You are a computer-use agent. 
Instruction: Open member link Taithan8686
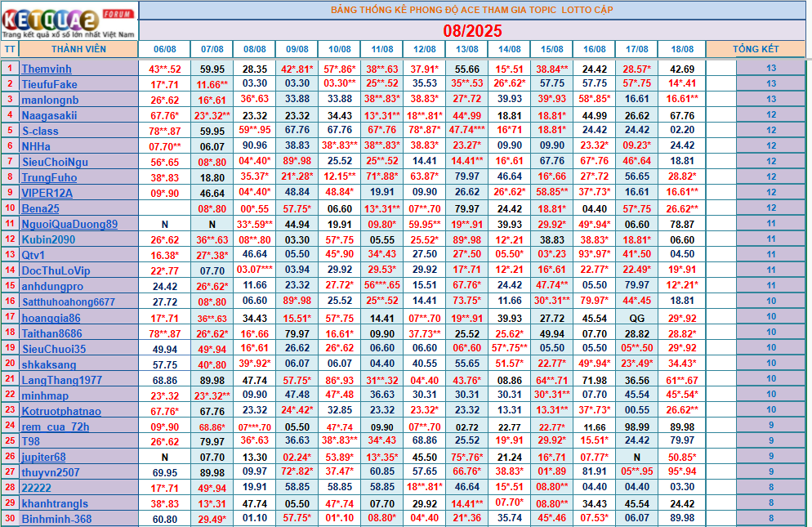pos(51,333)
